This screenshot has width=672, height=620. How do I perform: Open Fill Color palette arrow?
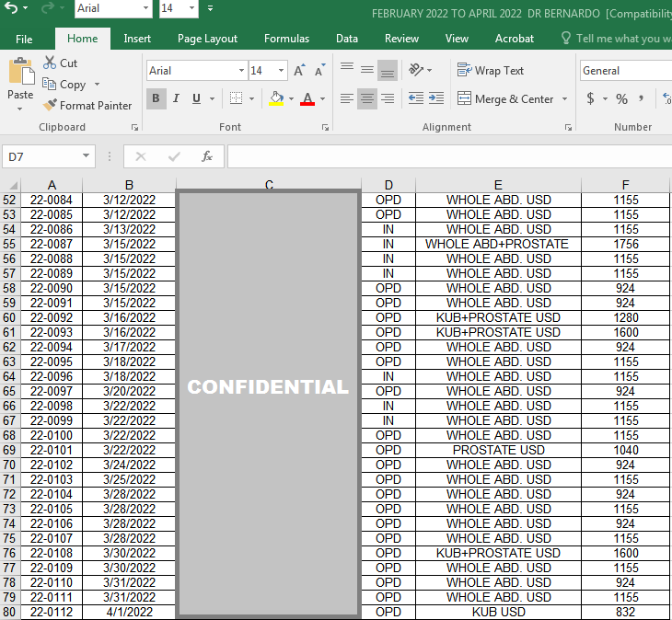[x=292, y=99]
